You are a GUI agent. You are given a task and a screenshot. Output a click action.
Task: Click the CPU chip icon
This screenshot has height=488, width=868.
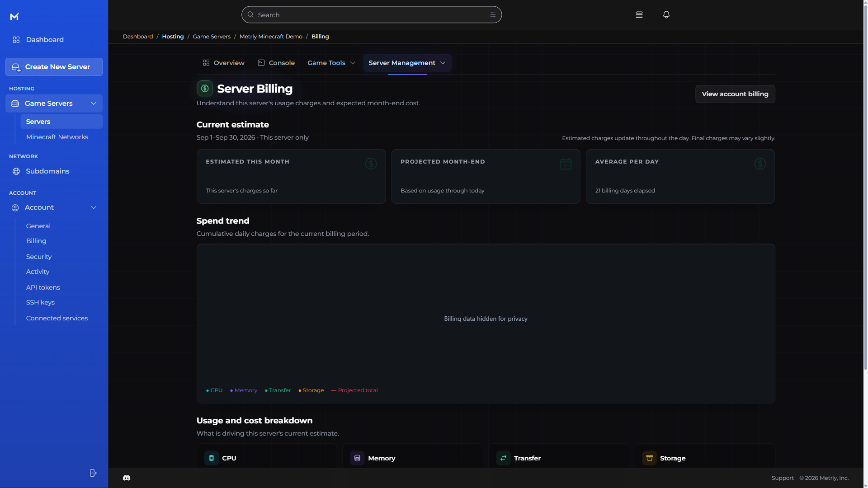[212, 458]
